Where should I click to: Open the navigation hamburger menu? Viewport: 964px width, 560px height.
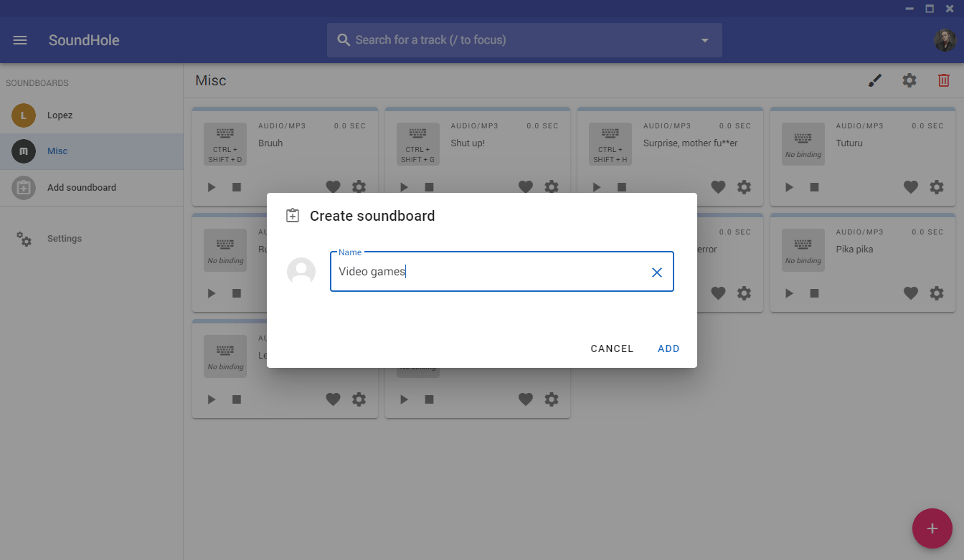tap(19, 40)
